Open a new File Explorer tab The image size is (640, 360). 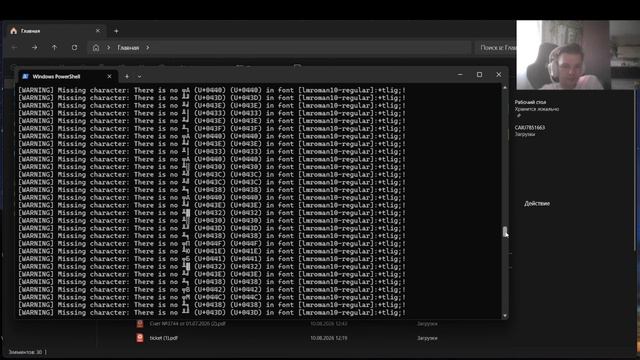[x=116, y=31]
